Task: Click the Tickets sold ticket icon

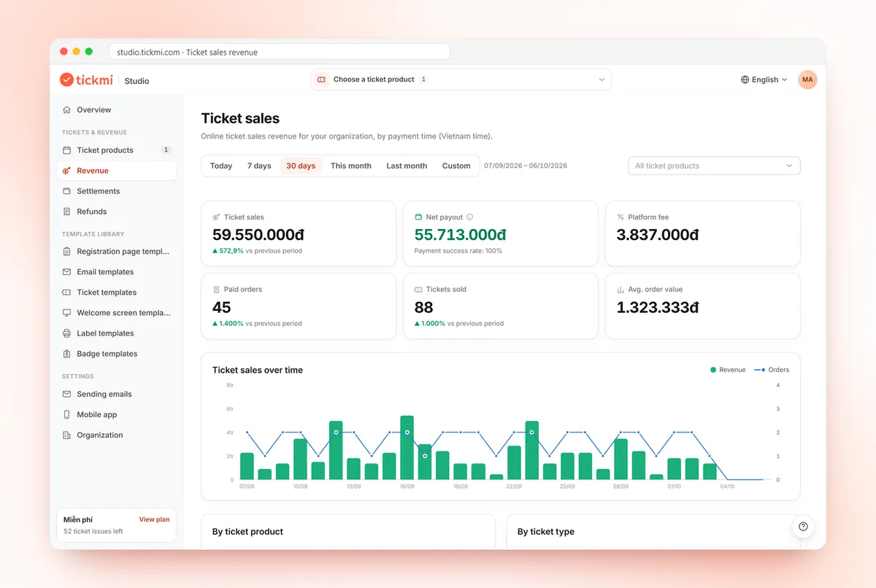Action: tap(418, 290)
